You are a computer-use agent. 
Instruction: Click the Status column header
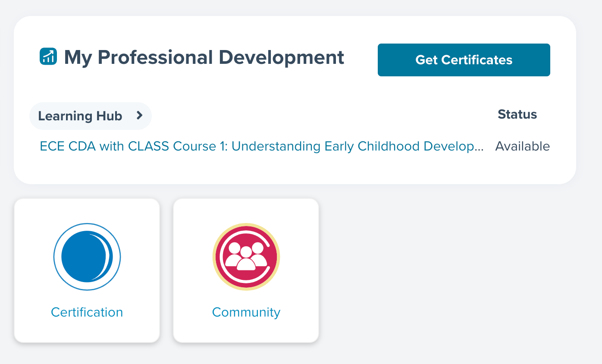pos(517,114)
